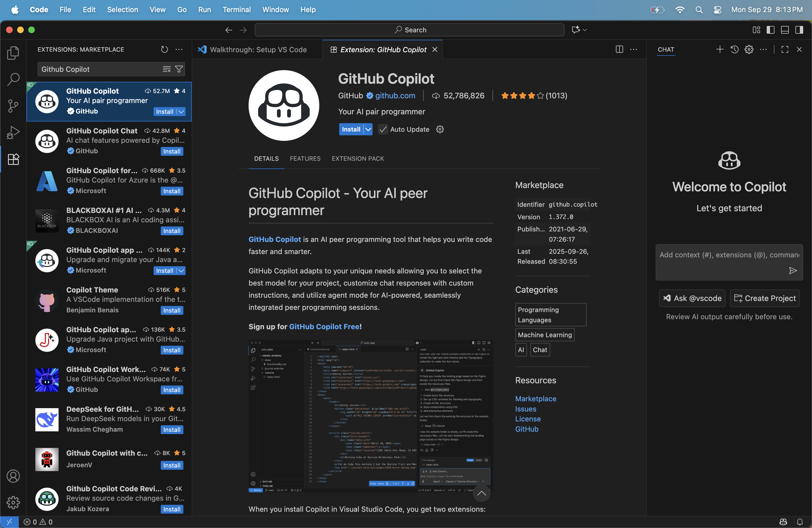Switch to the FEATURES tab

coord(305,159)
